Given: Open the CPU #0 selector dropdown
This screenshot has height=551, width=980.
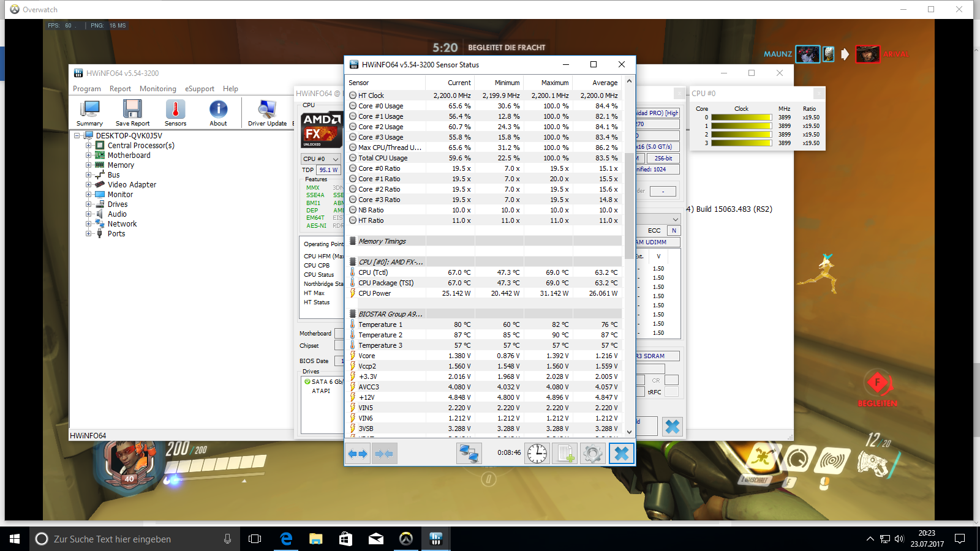Looking at the screenshot, I should (x=321, y=159).
